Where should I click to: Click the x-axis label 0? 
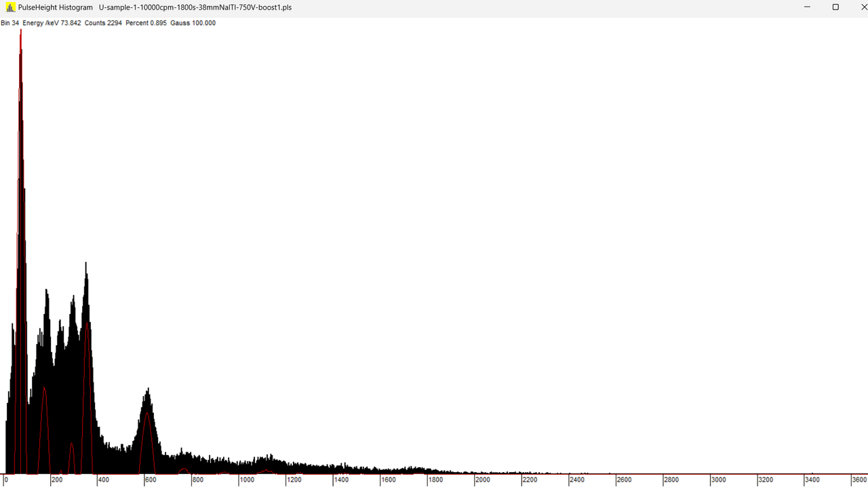6,480
